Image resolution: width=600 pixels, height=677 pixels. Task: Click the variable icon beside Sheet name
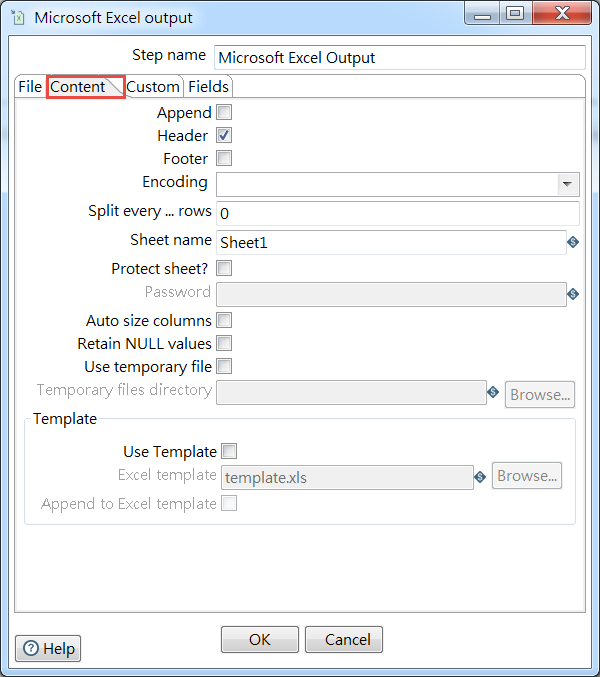tap(573, 242)
